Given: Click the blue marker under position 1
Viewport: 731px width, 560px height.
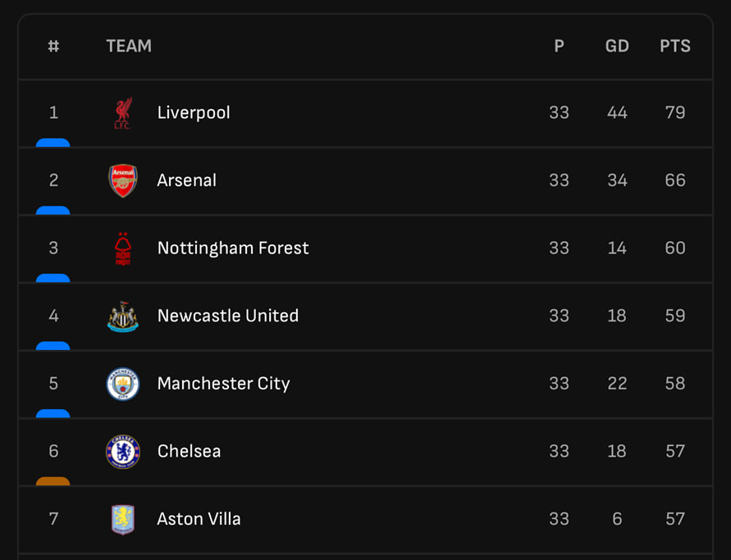Looking at the screenshot, I should tap(53, 143).
